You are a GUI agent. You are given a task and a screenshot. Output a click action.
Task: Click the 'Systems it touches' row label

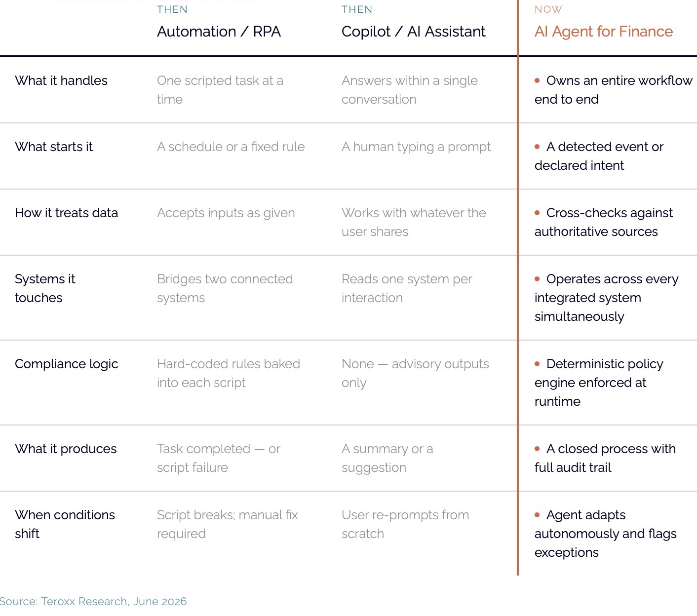pos(45,288)
